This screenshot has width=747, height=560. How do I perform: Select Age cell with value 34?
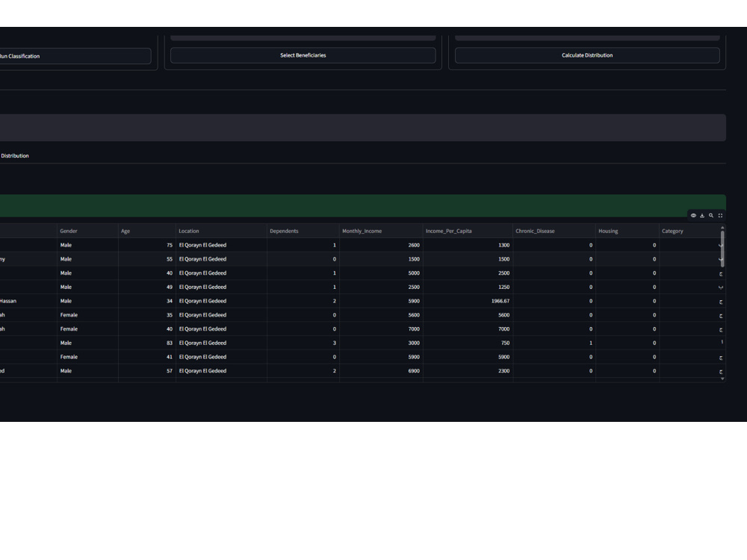[146, 301]
